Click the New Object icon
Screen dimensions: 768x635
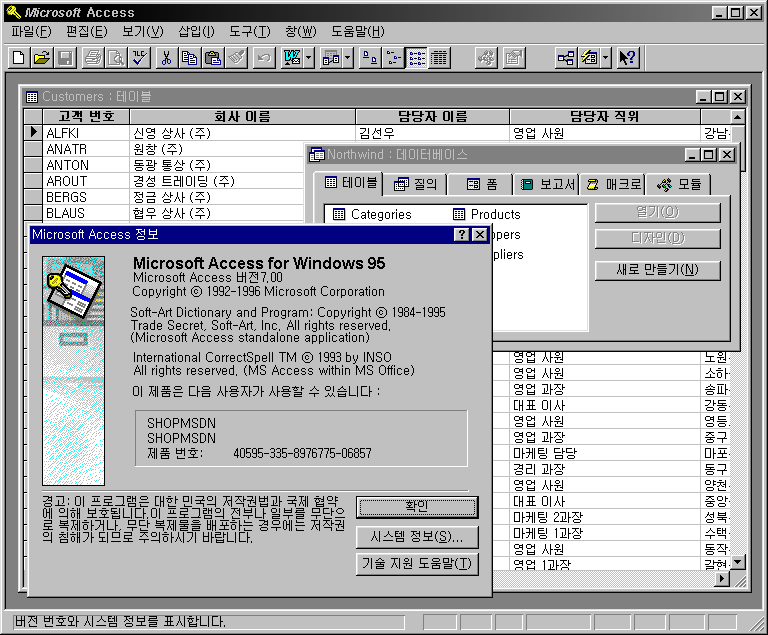click(x=589, y=58)
